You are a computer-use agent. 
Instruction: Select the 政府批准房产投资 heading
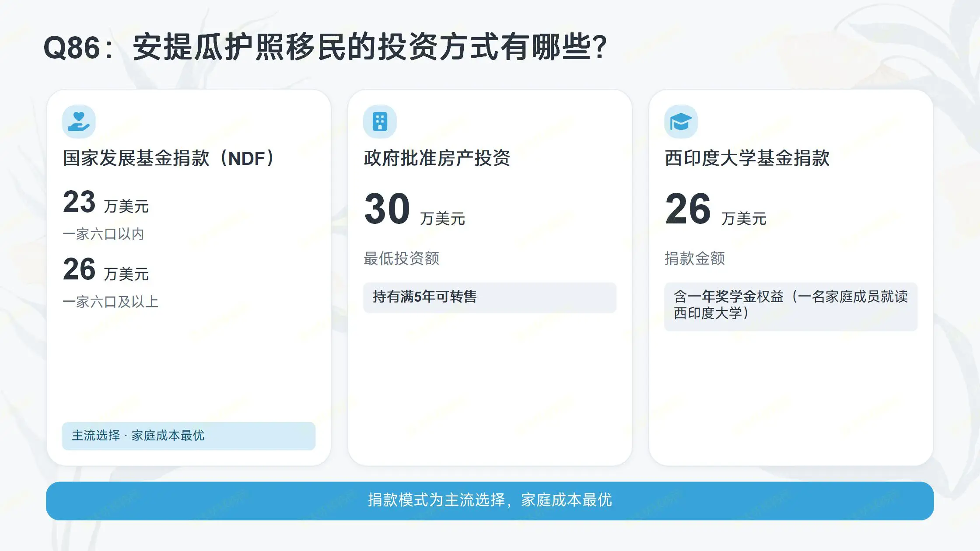click(x=437, y=158)
